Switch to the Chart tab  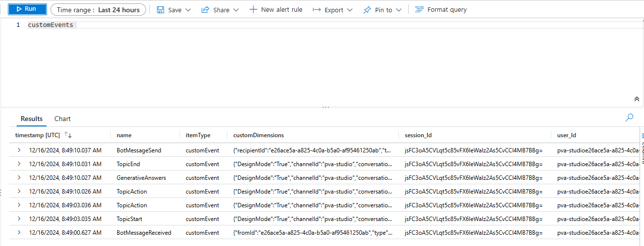point(62,119)
